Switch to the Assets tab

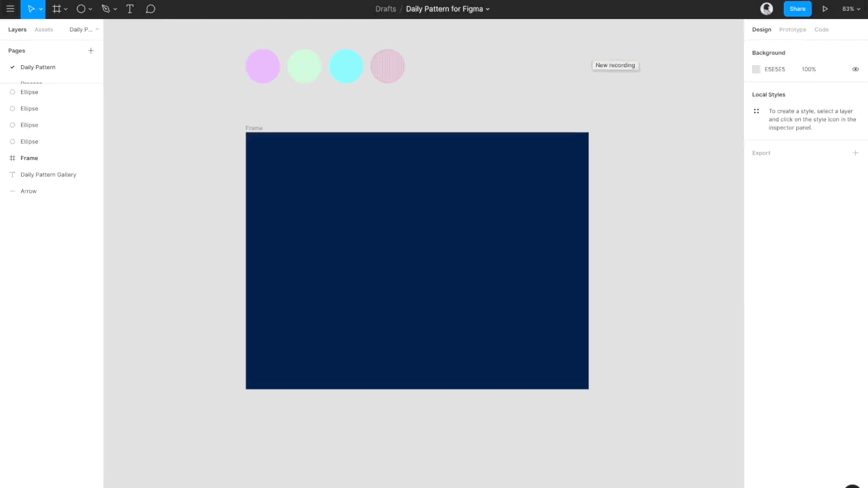point(43,30)
